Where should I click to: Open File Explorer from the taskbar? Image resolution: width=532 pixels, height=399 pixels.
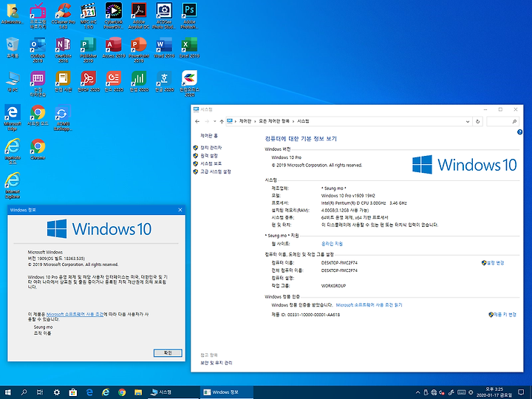click(x=137, y=392)
